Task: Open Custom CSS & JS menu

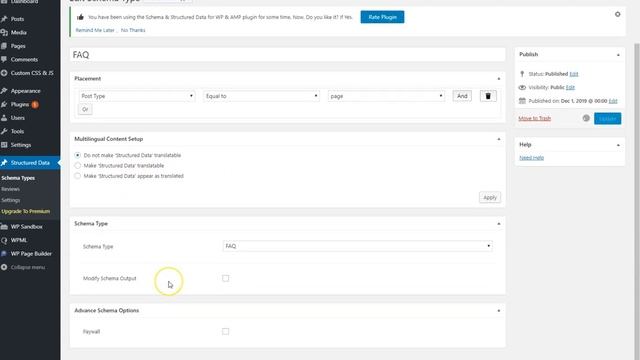Action: 32,73
